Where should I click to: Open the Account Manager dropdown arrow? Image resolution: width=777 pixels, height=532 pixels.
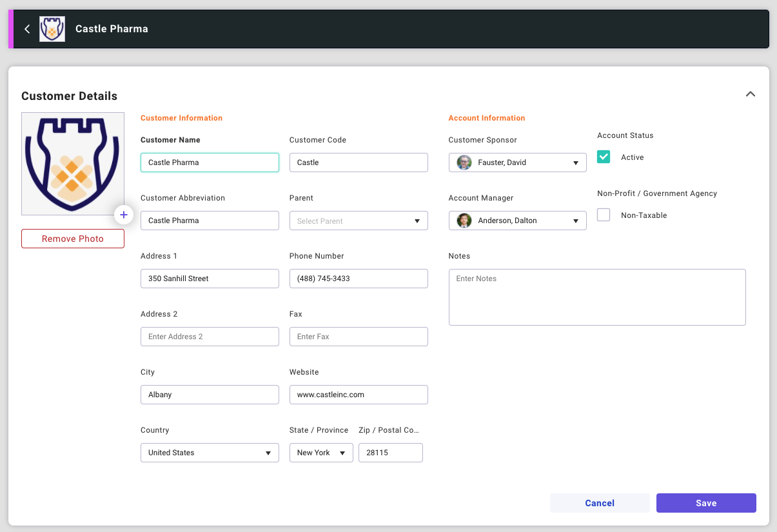[576, 221]
